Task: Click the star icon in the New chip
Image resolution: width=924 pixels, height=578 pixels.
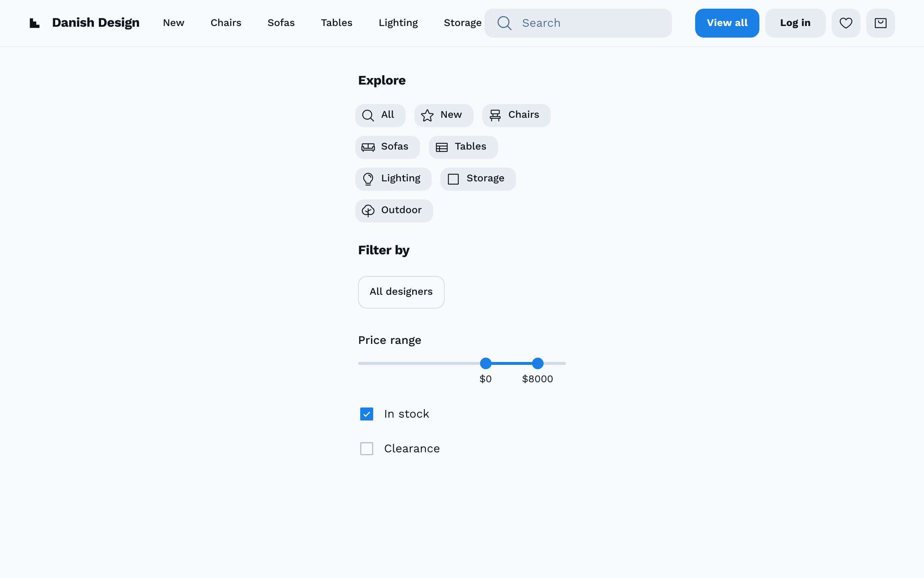Action: pos(427,116)
